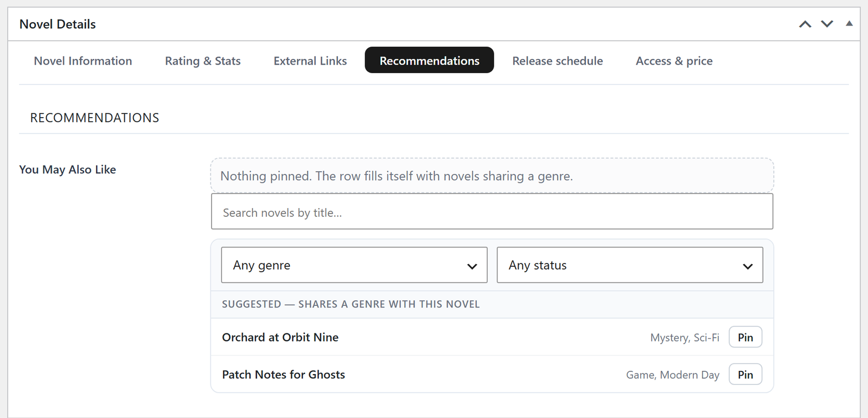Viewport: 868px width, 418px height.
Task: Pin Patch Notes for Ghosts
Action: (745, 375)
